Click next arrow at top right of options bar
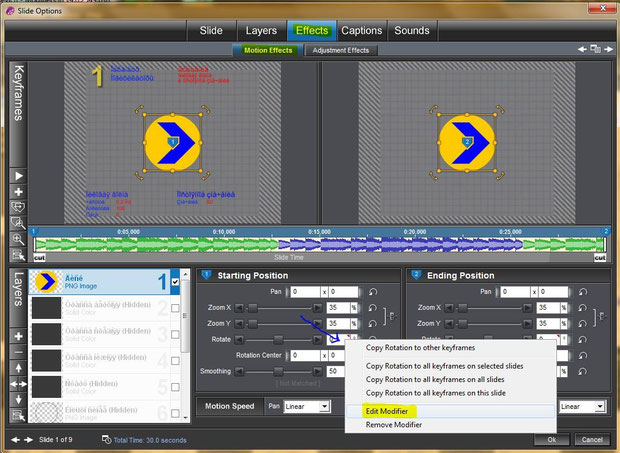The image size is (620, 453). pyautogui.click(x=609, y=49)
